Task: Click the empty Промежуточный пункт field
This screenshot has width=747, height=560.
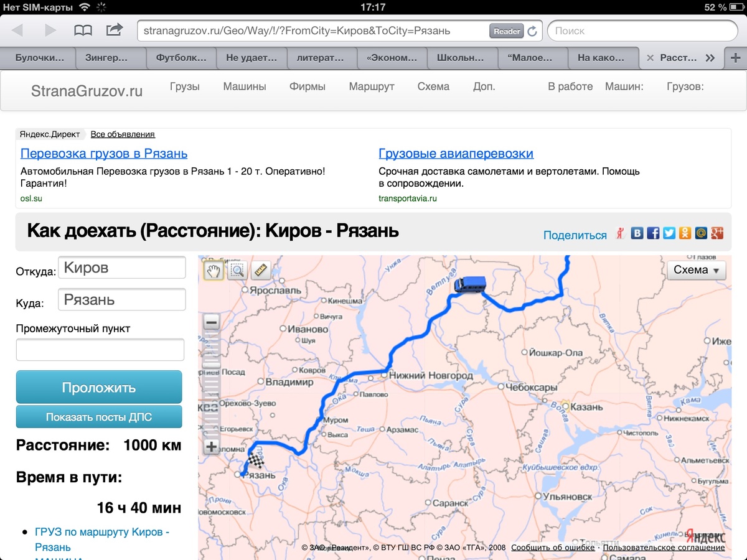Action: click(100, 350)
